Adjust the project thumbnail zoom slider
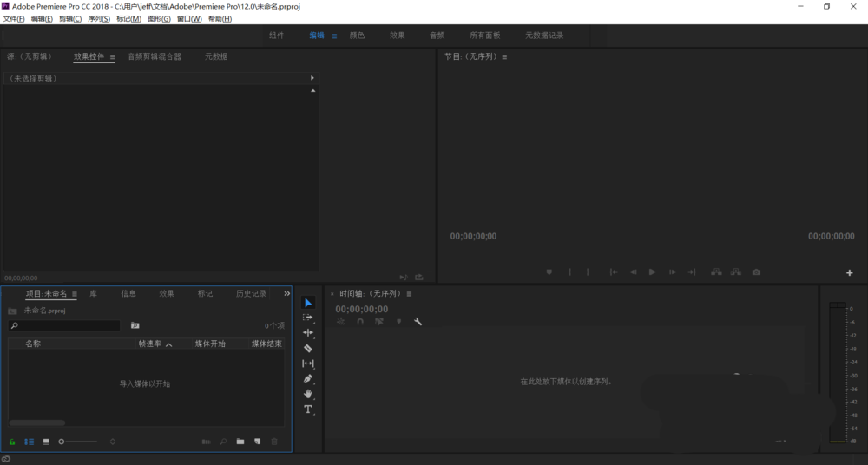This screenshot has width=868, height=465. click(78, 442)
